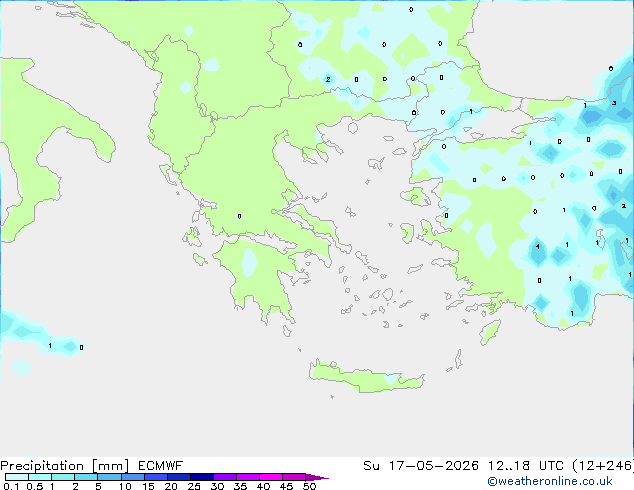This screenshot has height=490, width=634.
Task: Click the 'Precipitation [mm]' title text
Action: pyautogui.click(x=64, y=466)
